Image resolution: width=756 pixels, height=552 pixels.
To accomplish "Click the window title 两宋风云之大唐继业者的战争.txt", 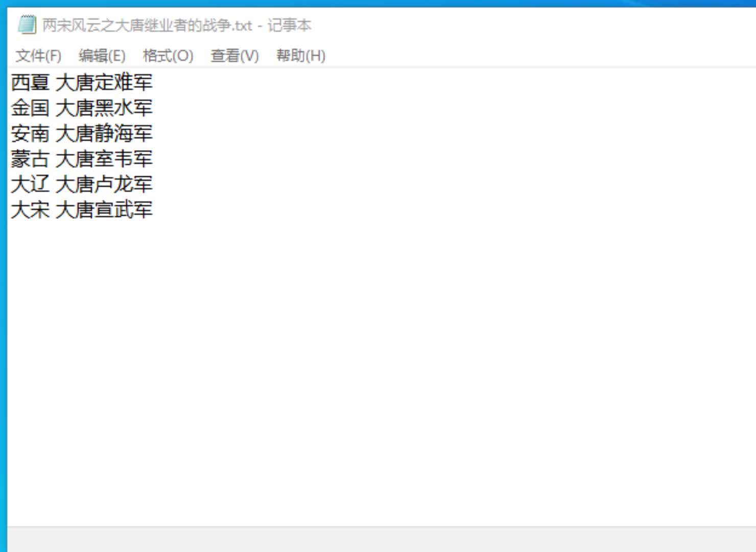I will (147, 25).
